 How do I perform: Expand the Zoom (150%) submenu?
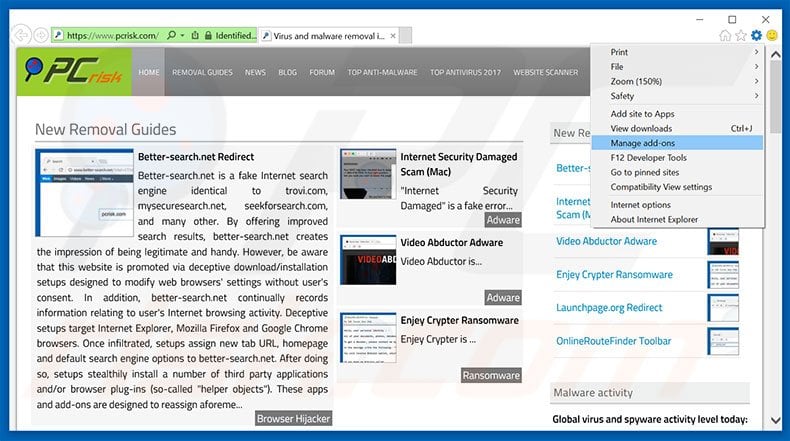(x=677, y=81)
